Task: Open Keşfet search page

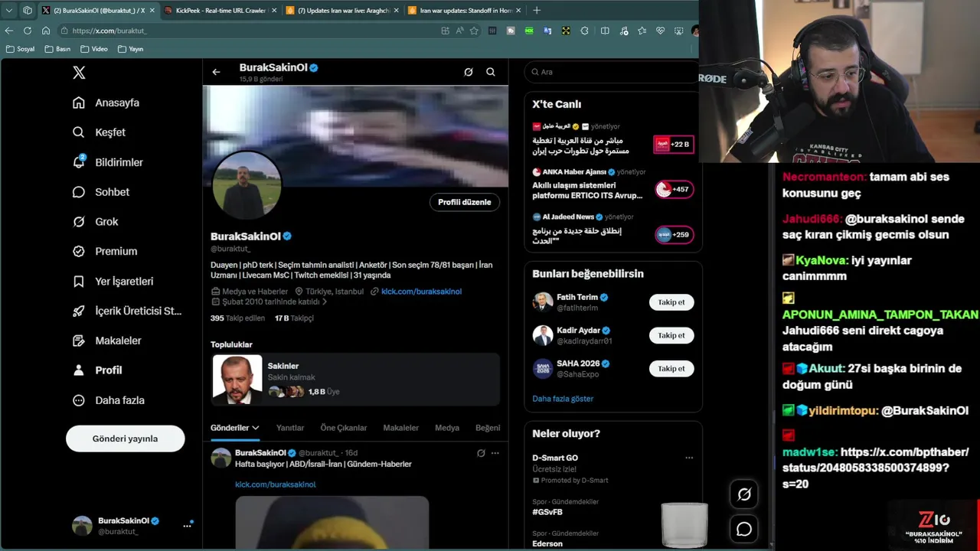Action: [99, 132]
